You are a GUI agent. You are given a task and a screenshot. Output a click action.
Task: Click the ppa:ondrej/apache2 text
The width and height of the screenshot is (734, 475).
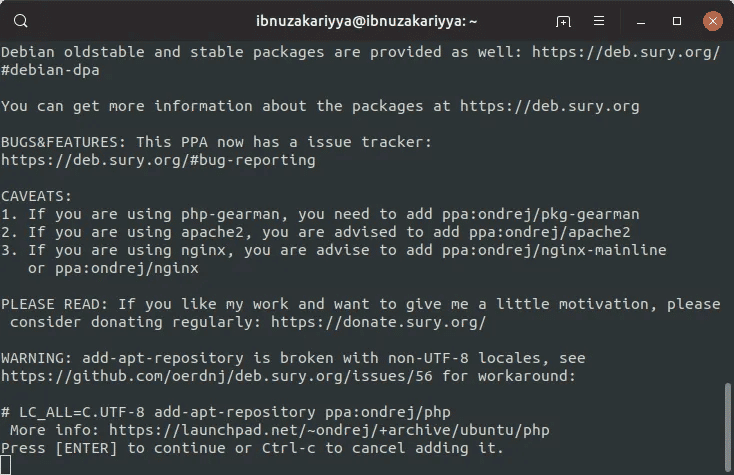click(550, 232)
